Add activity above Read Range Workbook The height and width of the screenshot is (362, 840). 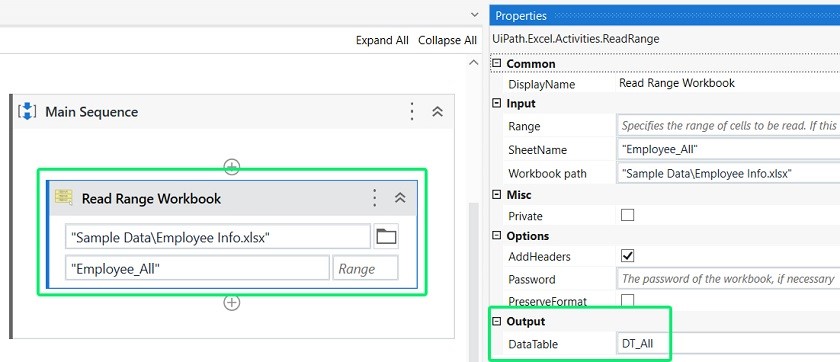[231, 166]
